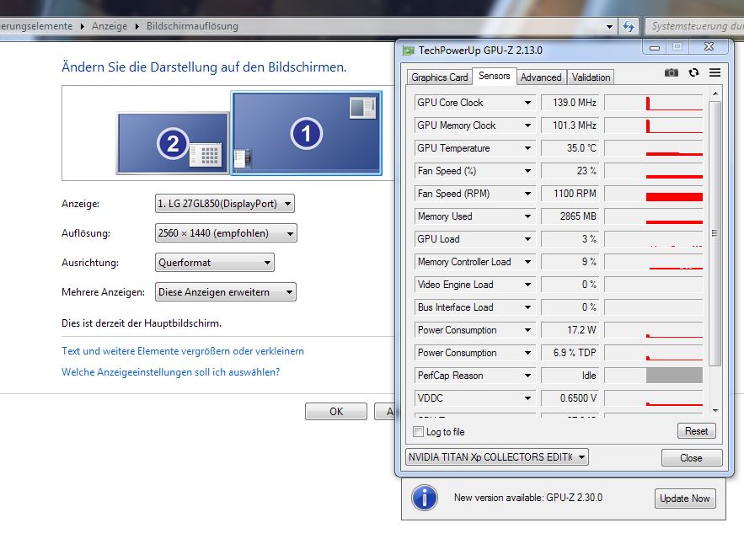
Task: Click the Update Now button
Action: pos(685,499)
